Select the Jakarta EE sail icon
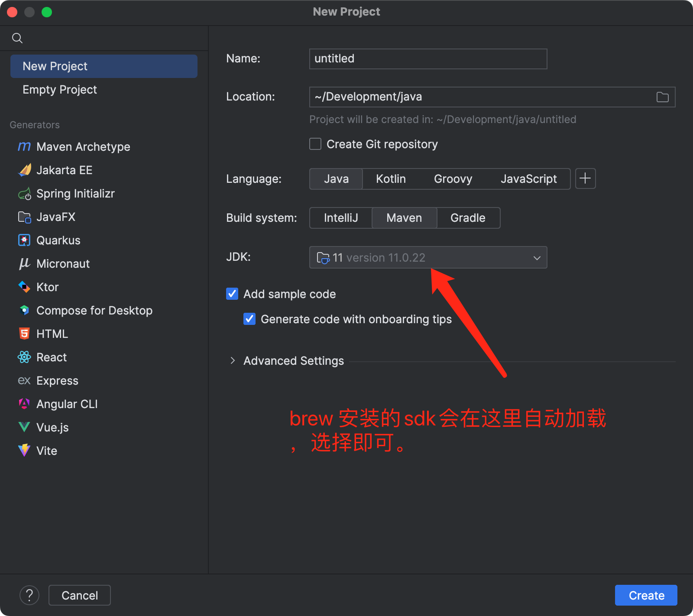 pyautogui.click(x=24, y=170)
